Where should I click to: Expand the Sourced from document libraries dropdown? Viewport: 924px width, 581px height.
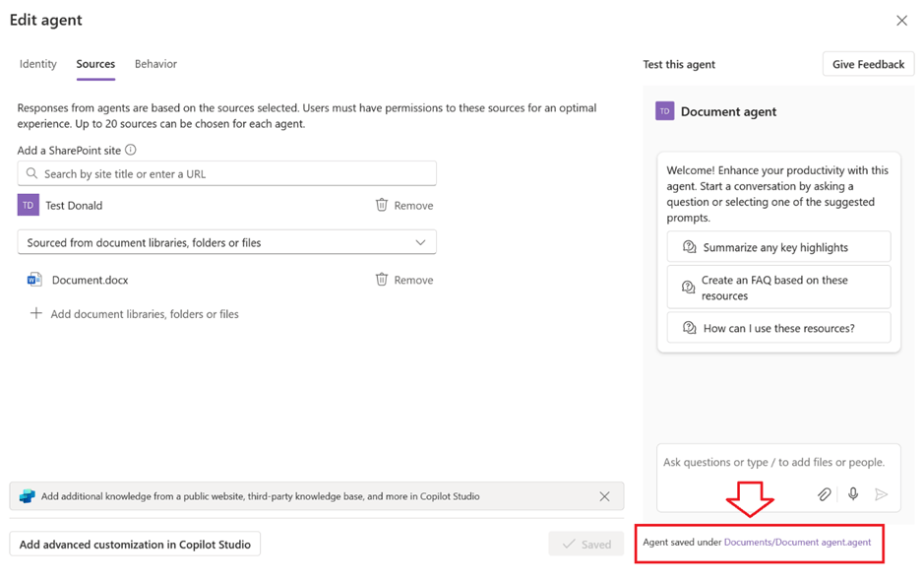[x=420, y=242]
